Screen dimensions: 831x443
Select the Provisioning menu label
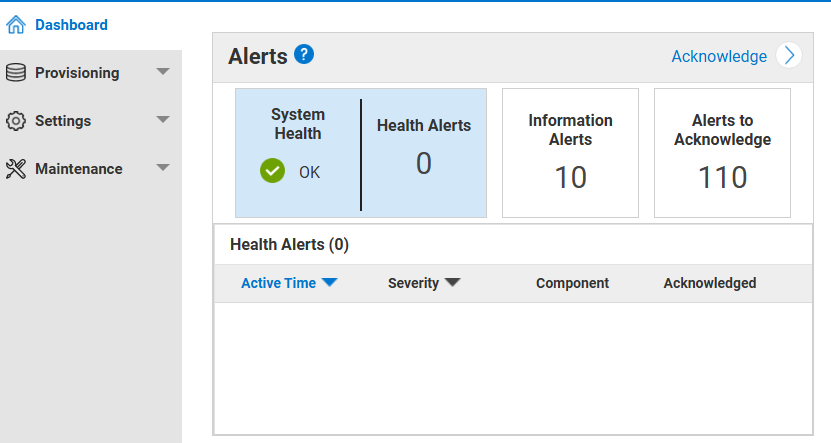[77, 73]
